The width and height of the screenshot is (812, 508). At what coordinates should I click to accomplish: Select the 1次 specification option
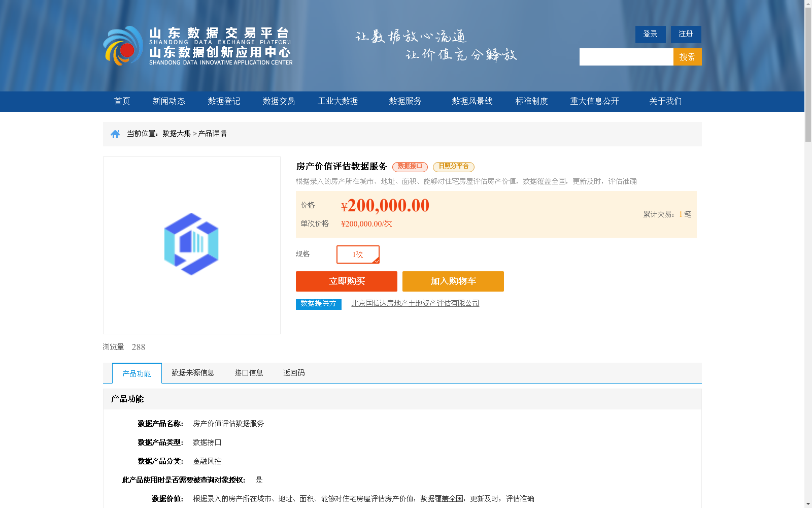pos(358,255)
